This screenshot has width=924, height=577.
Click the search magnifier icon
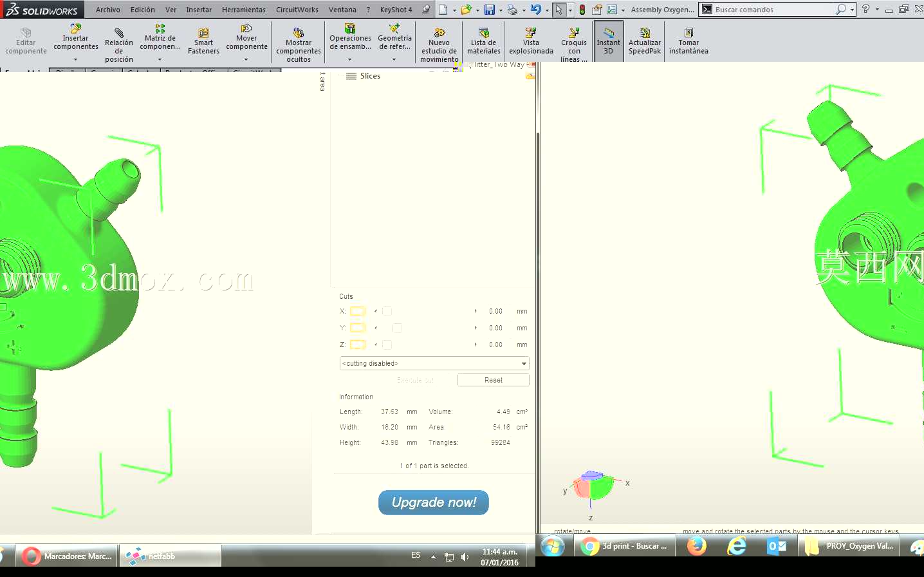point(840,9)
